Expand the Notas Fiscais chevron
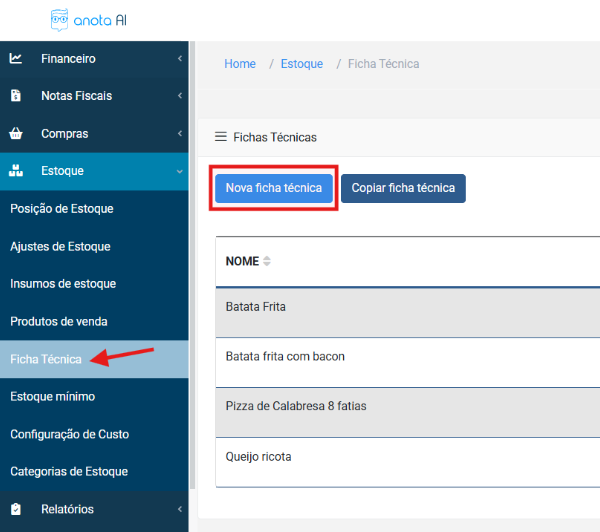This screenshot has height=532, width=600. (179, 96)
